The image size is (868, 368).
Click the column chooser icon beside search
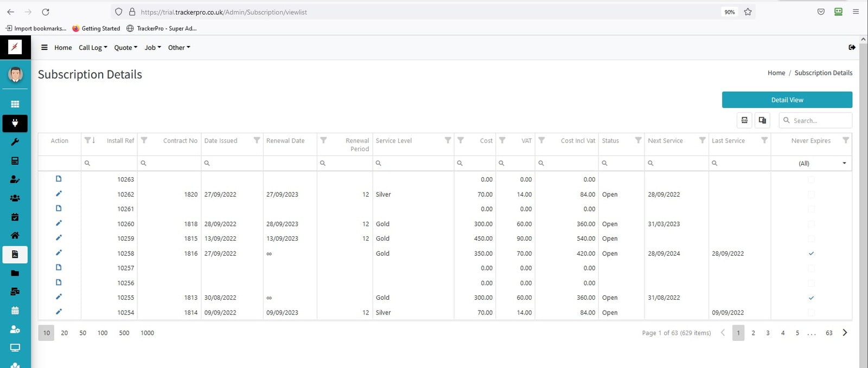click(x=762, y=120)
